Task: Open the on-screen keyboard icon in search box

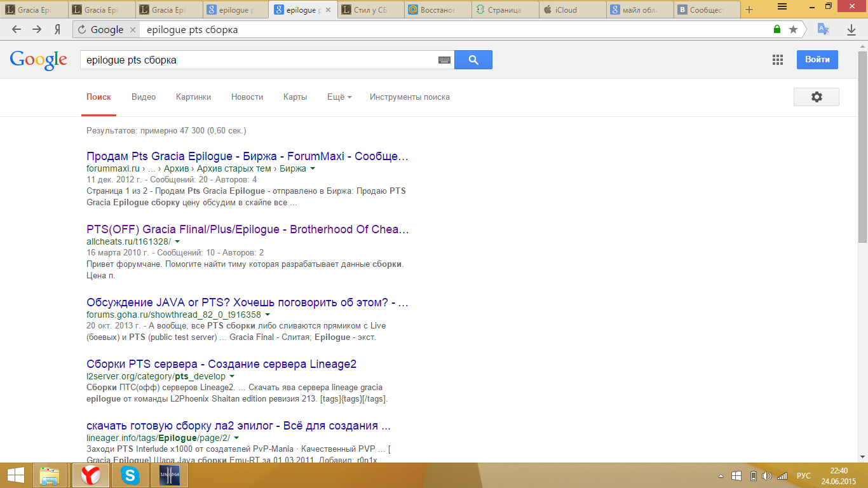Action: 444,60
